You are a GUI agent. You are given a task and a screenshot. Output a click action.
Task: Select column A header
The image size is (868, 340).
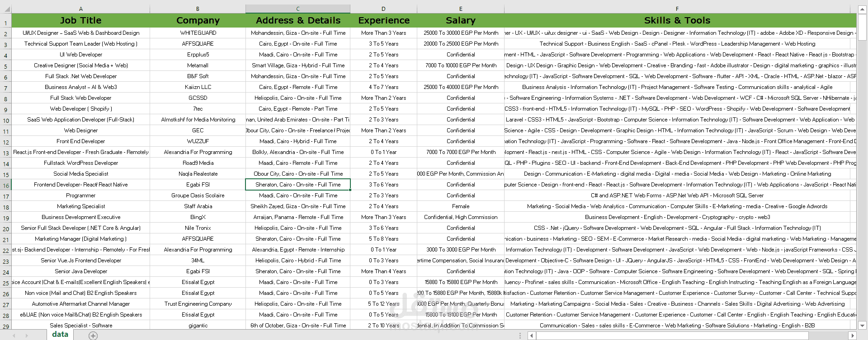pyautogui.click(x=81, y=9)
